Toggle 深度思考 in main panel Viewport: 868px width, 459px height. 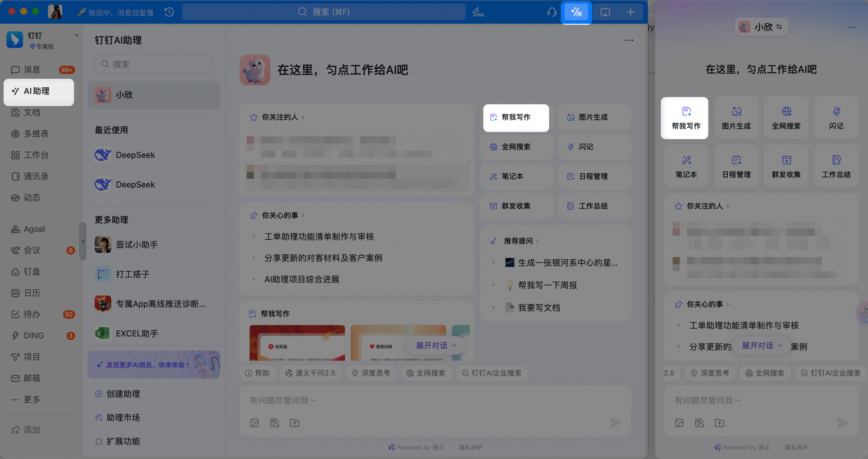(x=371, y=373)
